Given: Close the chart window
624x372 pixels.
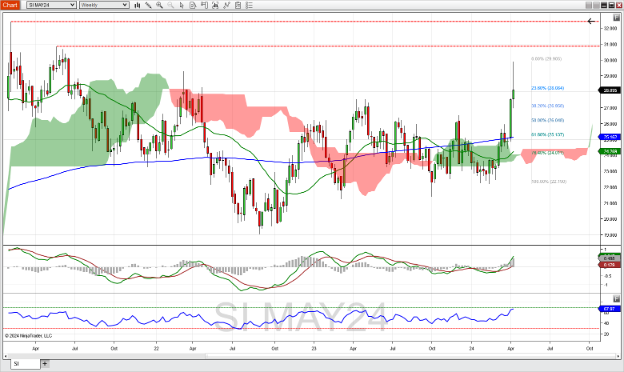Looking at the screenshot, I should [x=619, y=5].
